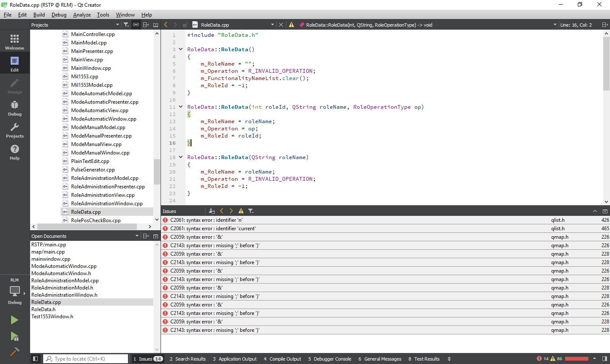Click the red build progress bar
This screenshot has width=610, height=364.
pos(577,359)
